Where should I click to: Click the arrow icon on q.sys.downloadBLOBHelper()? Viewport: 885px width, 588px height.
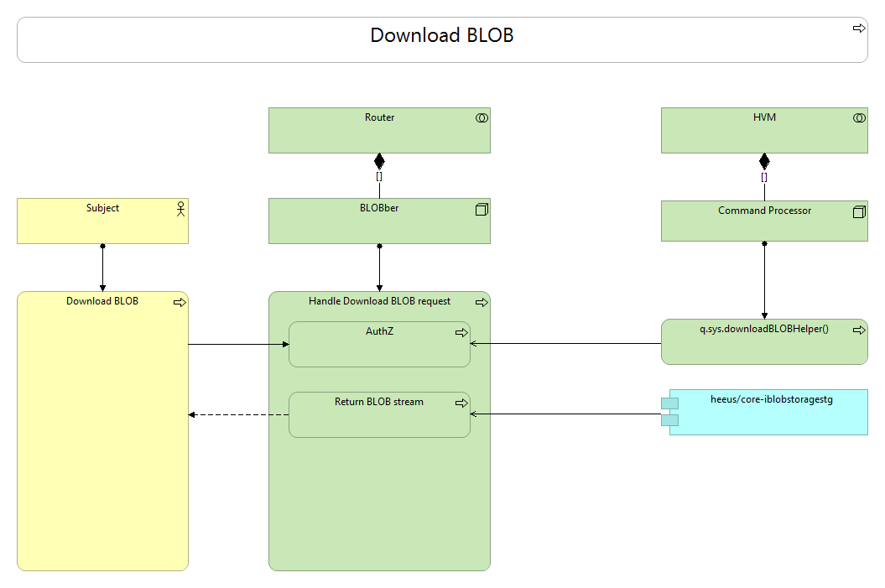coord(857,330)
